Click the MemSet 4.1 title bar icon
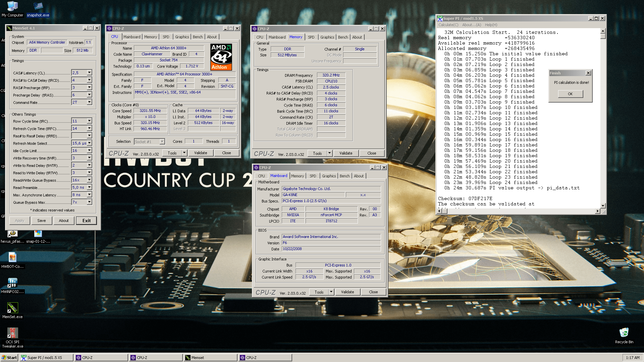644x362 pixels. [x=9, y=28]
